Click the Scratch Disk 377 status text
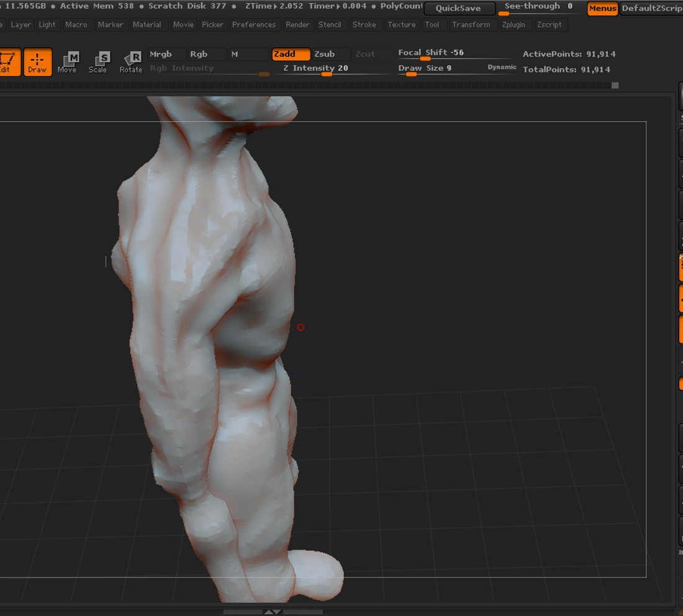The width and height of the screenshot is (683, 616). pos(188,6)
